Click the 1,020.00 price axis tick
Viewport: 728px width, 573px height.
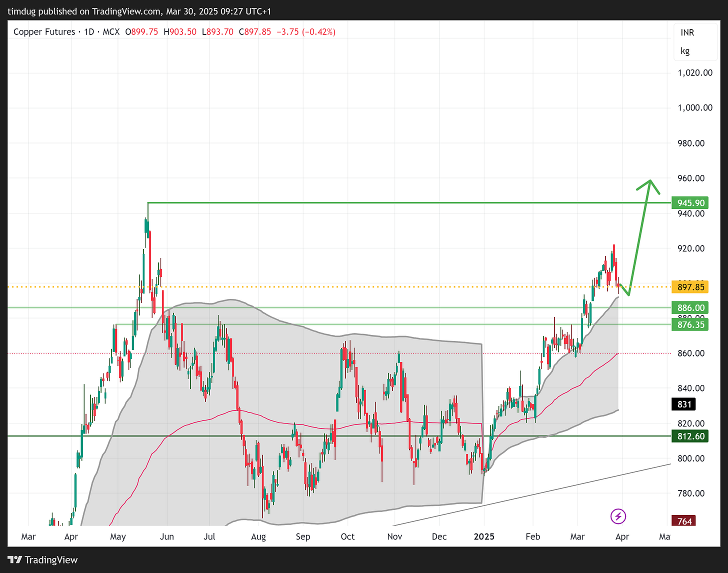[695, 73]
